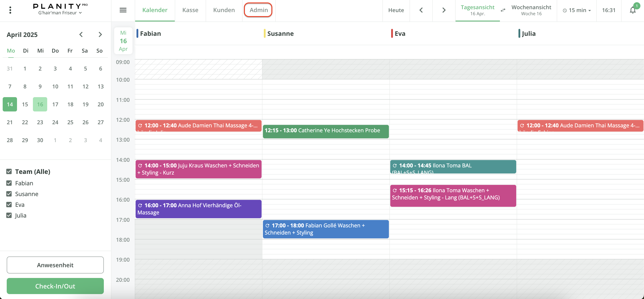This screenshot has height=299, width=644.
Task: Open the three-dot vertical menu
Action: [x=10, y=10]
